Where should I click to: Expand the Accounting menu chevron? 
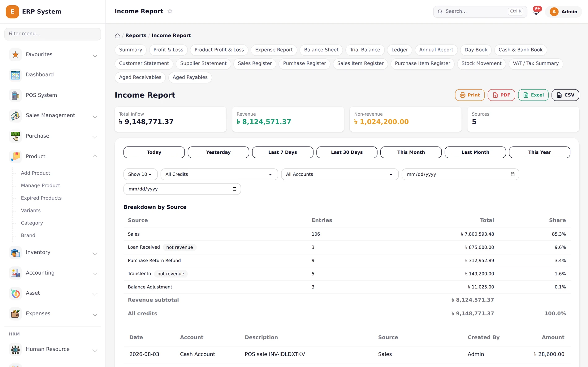tap(95, 274)
